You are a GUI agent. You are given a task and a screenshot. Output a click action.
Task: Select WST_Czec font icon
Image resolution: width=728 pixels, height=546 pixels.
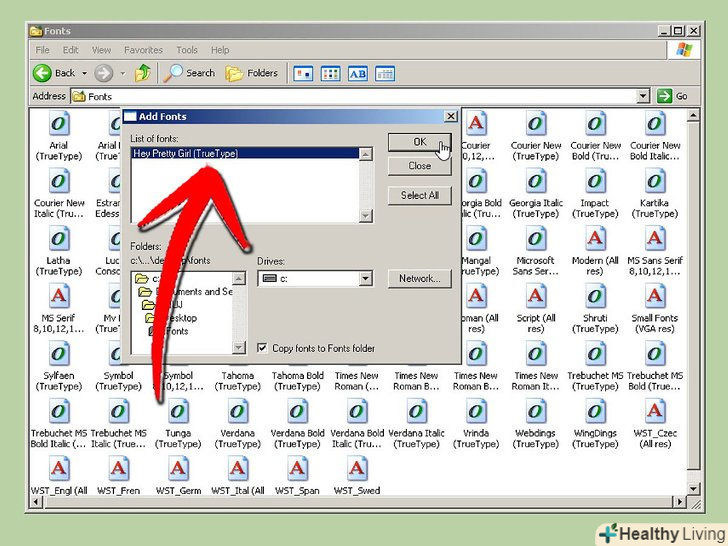[655, 411]
